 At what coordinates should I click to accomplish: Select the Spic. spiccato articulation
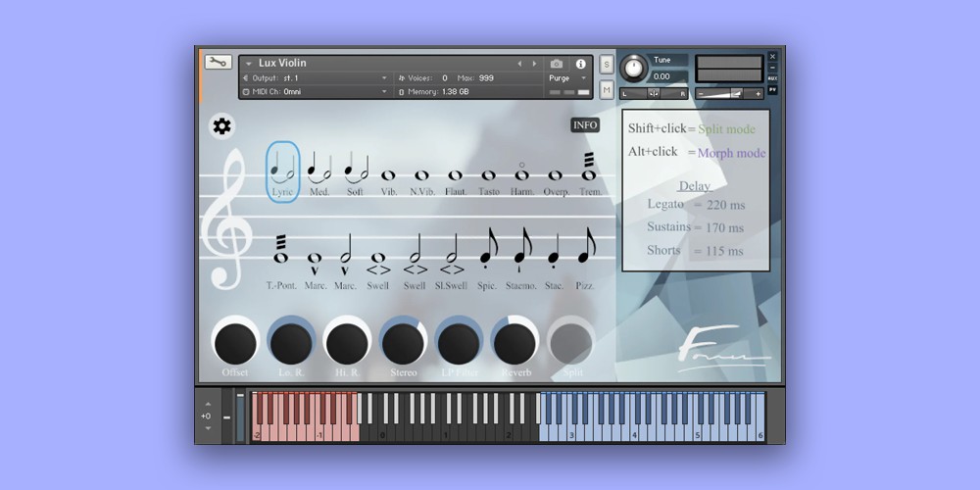(x=487, y=253)
